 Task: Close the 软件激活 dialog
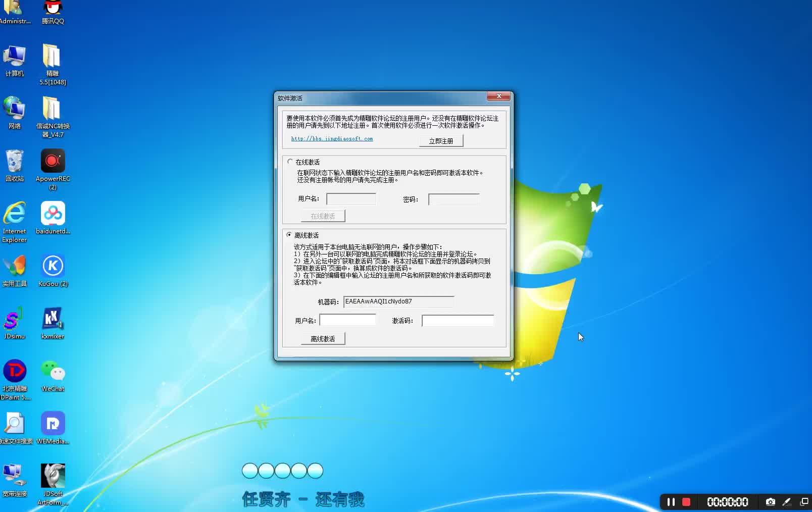point(499,96)
